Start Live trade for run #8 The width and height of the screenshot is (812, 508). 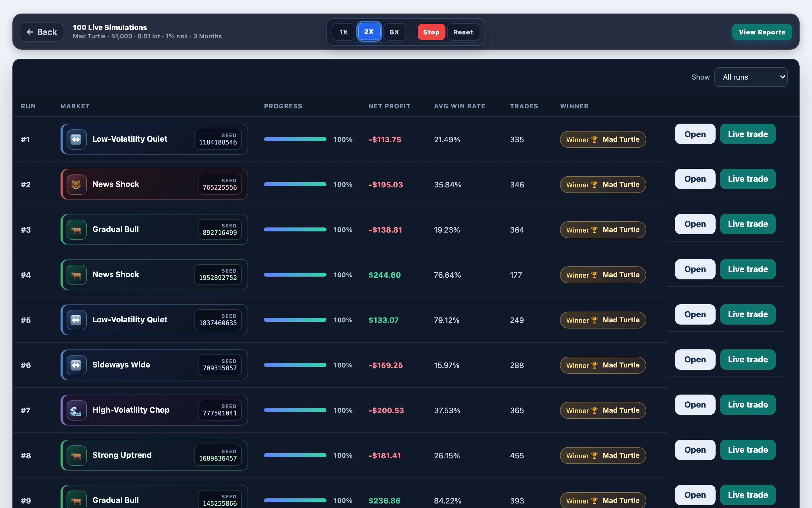[x=748, y=450]
